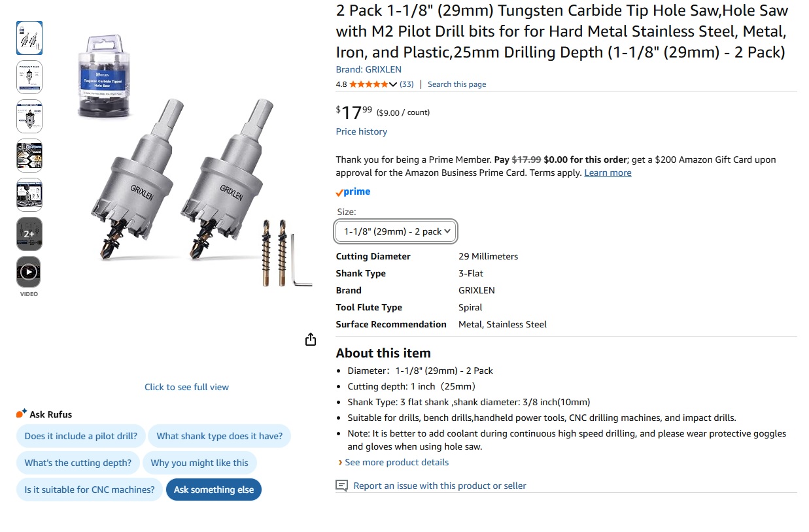Open the 2+ more images thumbnail
Image resolution: width=809 pixels, height=532 pixels.
tap(29, 233)
